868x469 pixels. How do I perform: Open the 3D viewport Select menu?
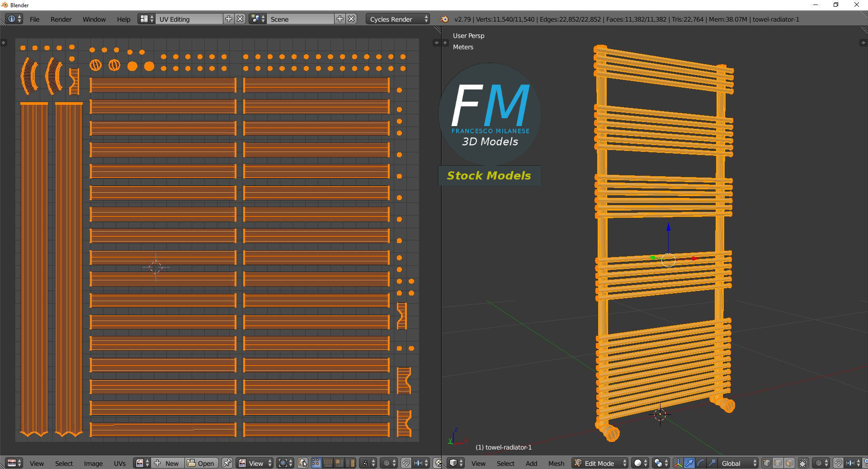coord(505,463)
